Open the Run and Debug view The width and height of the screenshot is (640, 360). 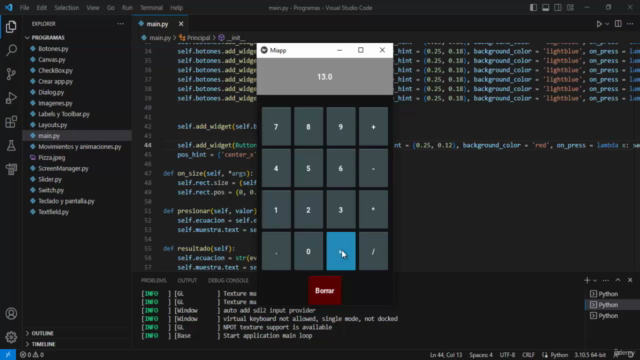[x=11, y=98]
